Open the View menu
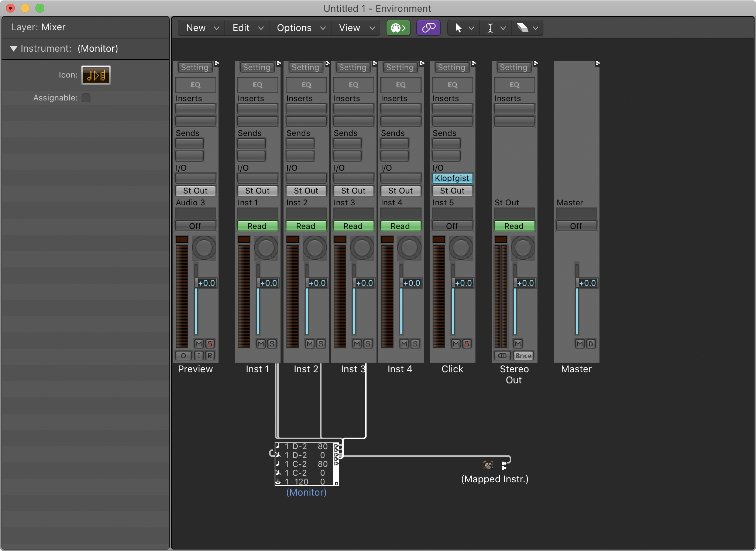 coord(356,28)
